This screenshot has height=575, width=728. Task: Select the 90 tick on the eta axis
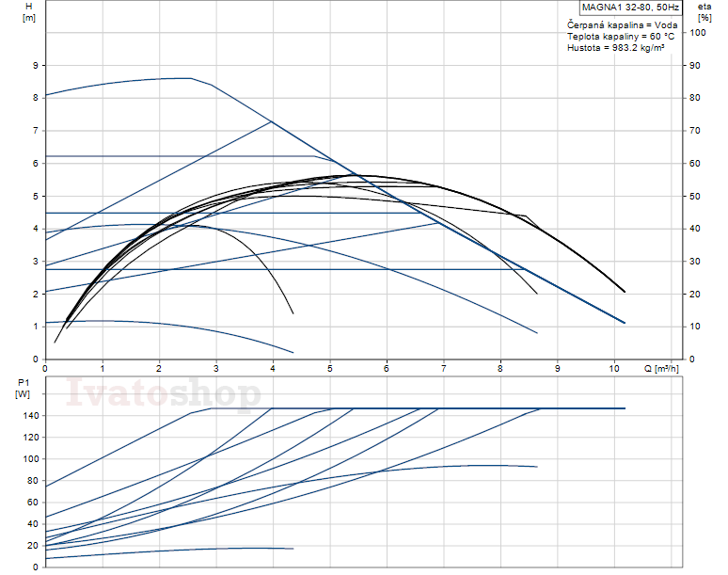pos(696,66)
